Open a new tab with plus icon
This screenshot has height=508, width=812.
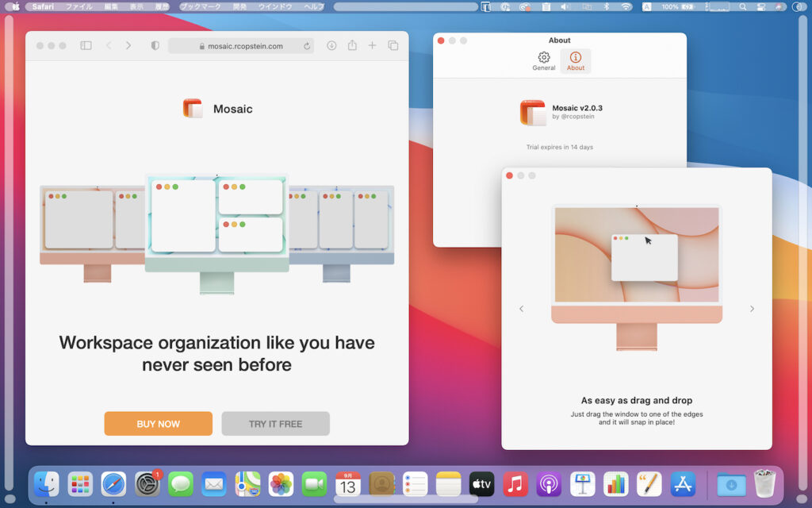372,46
